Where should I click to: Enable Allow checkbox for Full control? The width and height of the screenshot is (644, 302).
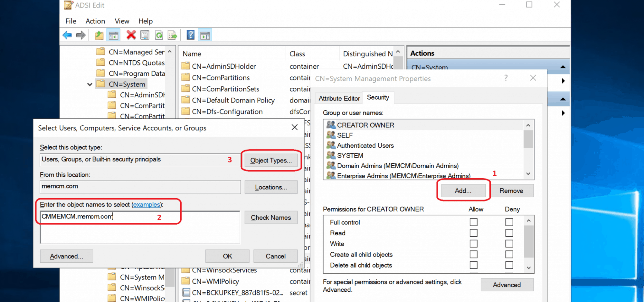pos(473,222)
